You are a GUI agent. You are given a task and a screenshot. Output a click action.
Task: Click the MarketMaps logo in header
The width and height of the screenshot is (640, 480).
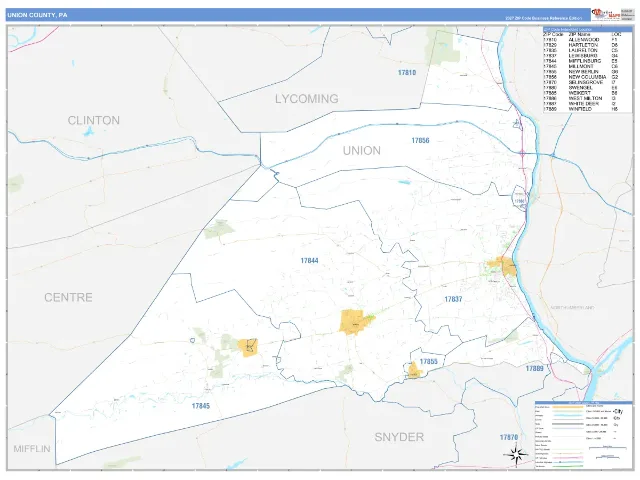(606, 15)
